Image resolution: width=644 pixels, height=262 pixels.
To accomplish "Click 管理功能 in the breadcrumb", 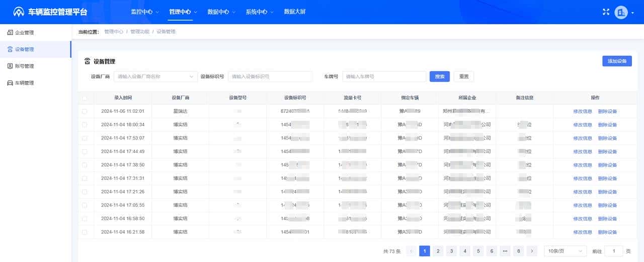I will (x=140, y=32).
